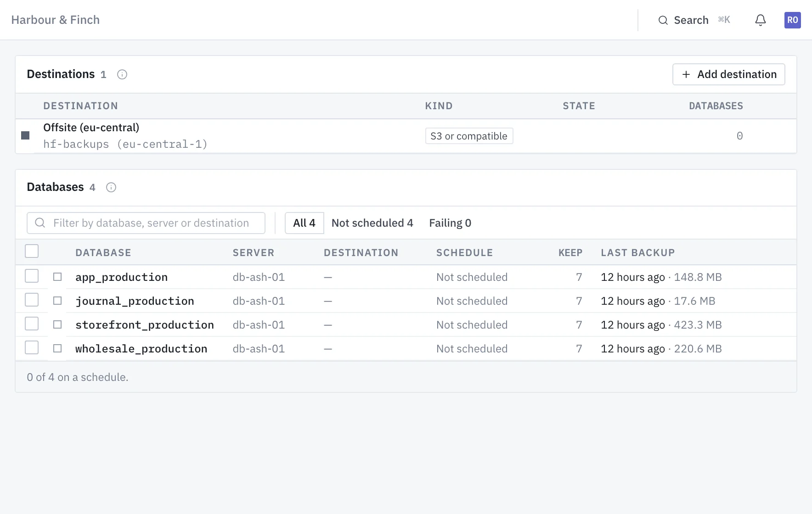Viewport: 812px width, 514px height.
Task: Click the 220.6 MB last backup entry
Action: pyautogui.click(x=698, y=349)
